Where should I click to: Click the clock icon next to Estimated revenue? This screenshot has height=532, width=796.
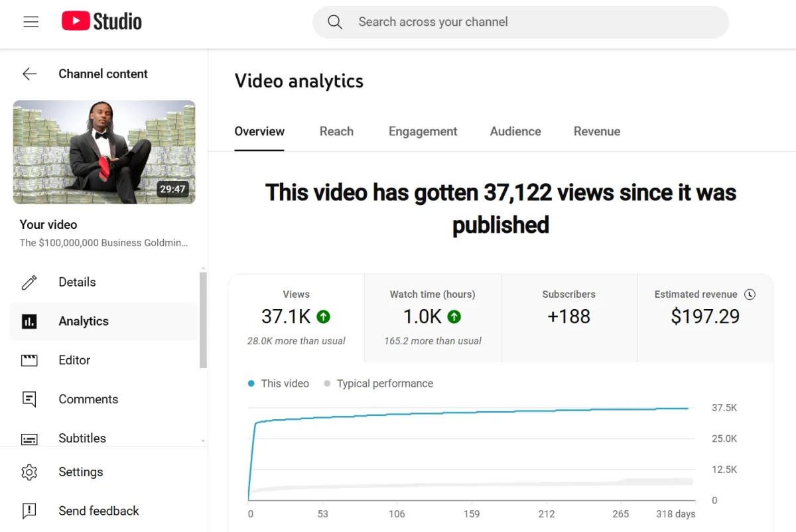click(x=750, y=295)
